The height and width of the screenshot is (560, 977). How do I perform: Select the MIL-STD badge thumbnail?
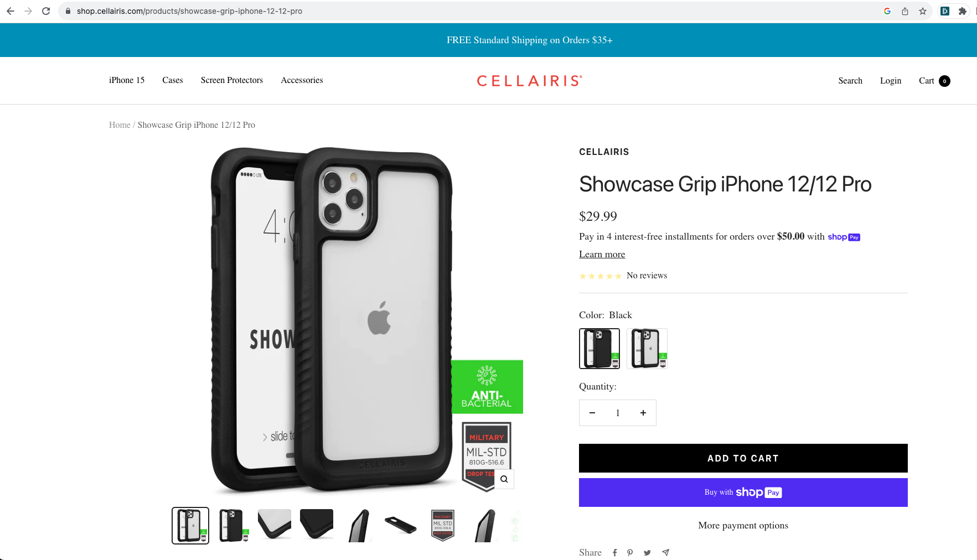(442, 525)
